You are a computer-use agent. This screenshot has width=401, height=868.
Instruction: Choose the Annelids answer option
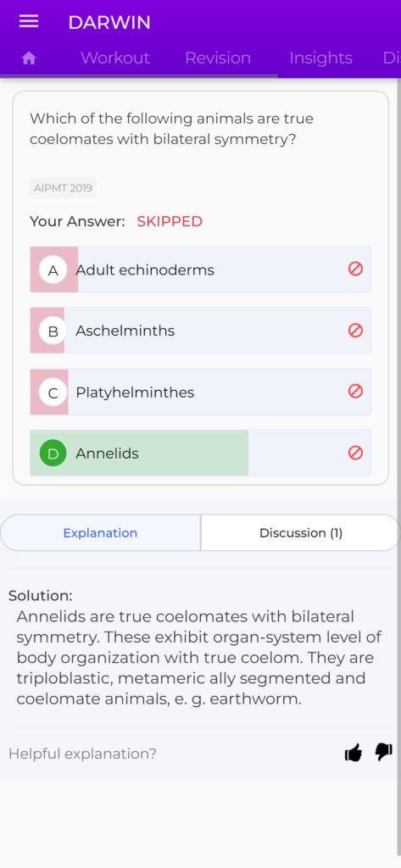[200, 453]
